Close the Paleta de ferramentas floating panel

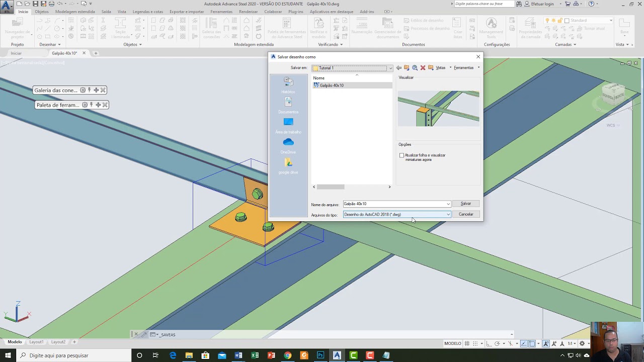tap(105, 105)
